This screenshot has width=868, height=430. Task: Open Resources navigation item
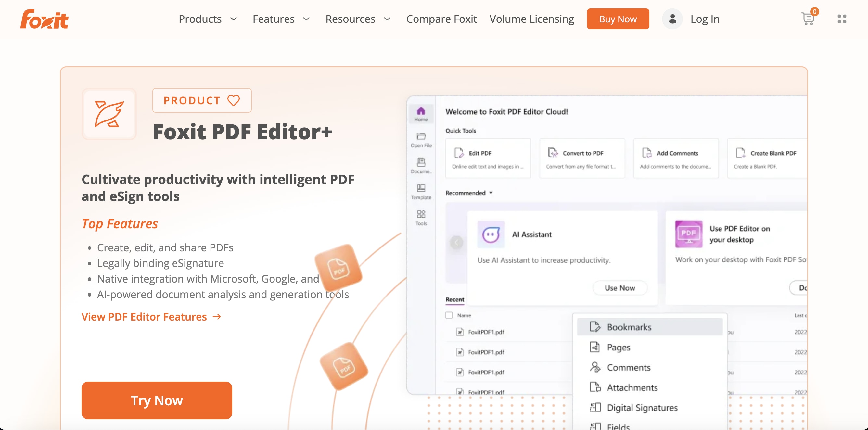point(350,19)
